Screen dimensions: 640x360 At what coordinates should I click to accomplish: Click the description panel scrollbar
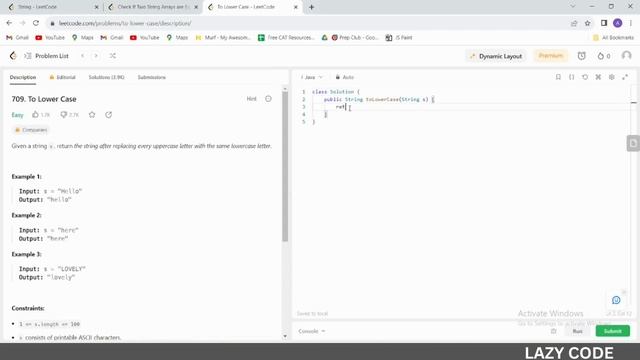(x=285, y=167)
